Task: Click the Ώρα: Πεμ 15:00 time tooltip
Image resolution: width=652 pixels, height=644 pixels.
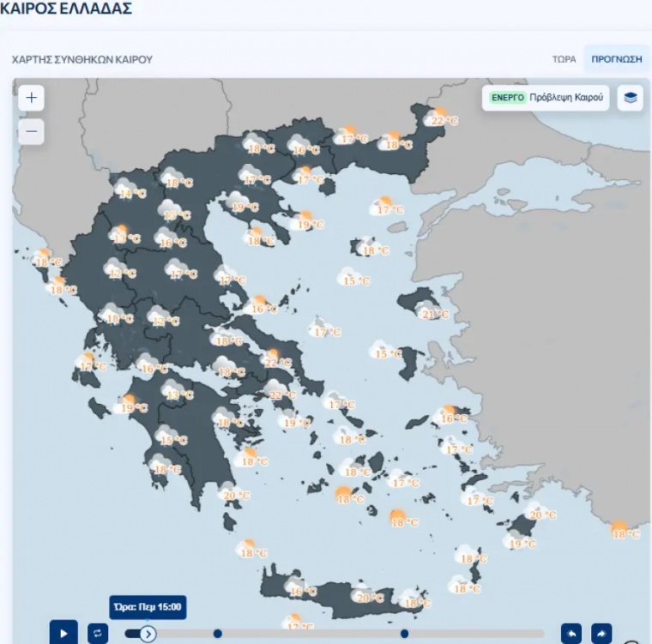Action: (148, 607)
